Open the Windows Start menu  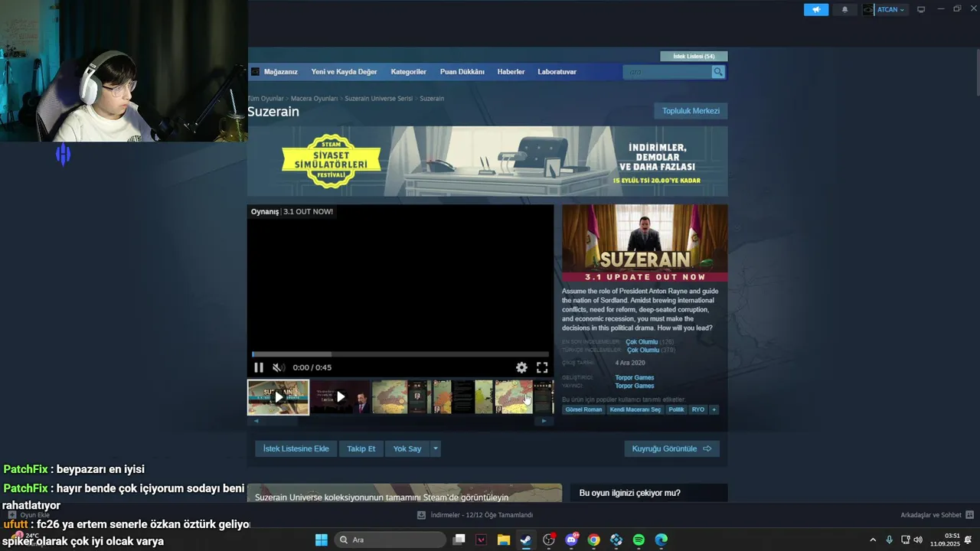pos(322,540)
